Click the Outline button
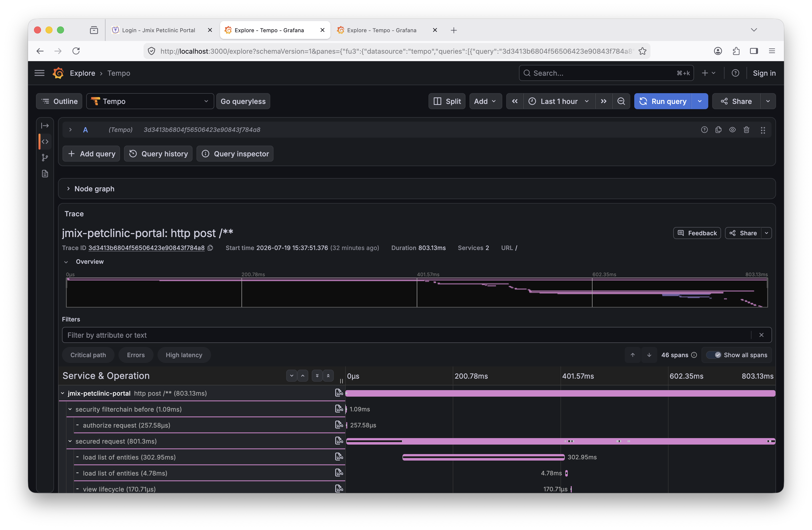The width and height of the screenshot is (812, 530). pyautogui.click(x=59, y=101)
